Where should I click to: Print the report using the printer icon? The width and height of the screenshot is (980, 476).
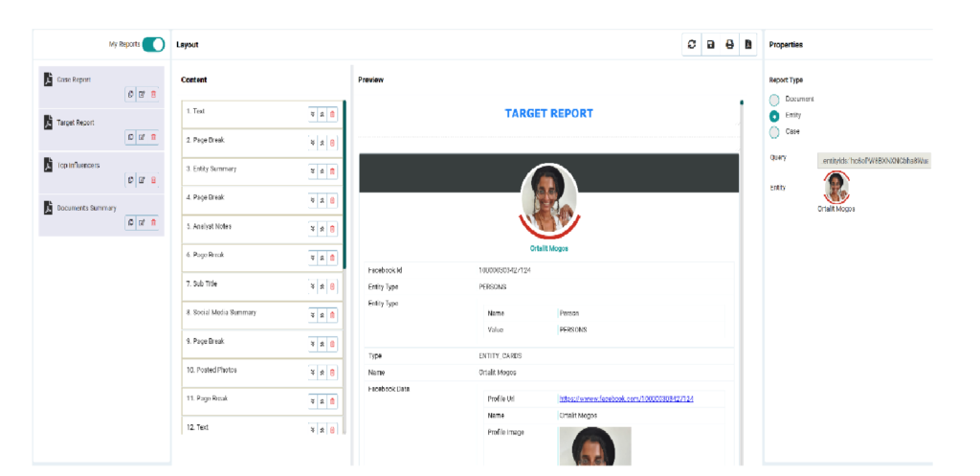729,44
